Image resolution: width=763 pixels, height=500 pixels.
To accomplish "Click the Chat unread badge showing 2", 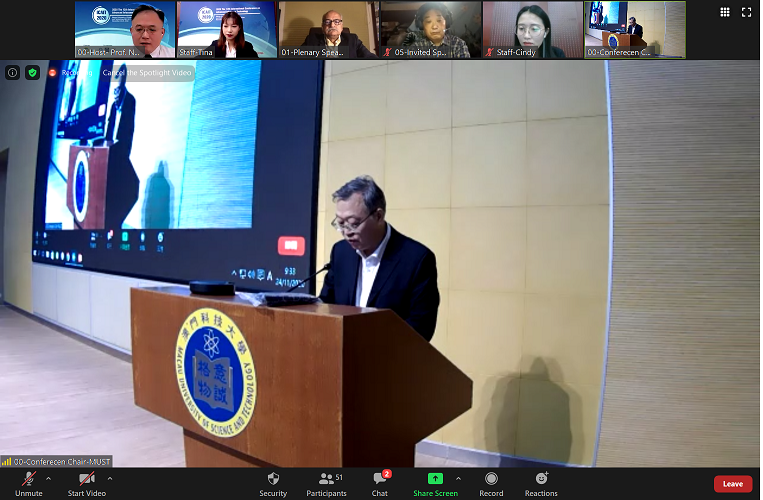I will pos(386,474).
